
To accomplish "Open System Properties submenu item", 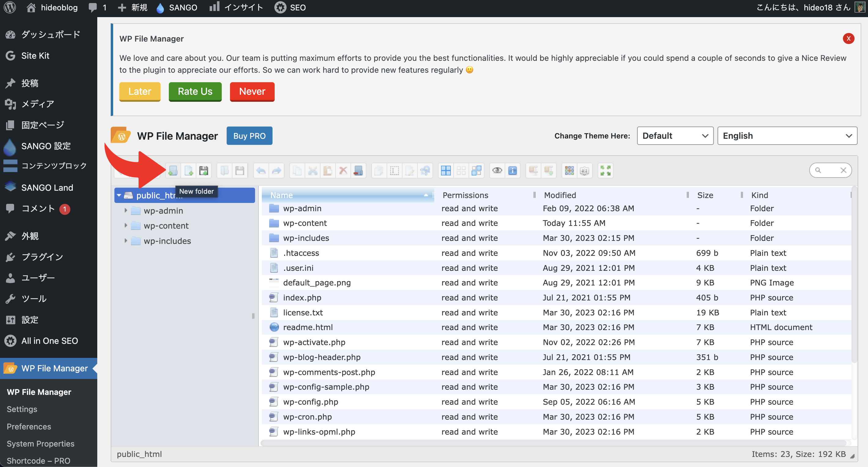I will tap(40, 443).
